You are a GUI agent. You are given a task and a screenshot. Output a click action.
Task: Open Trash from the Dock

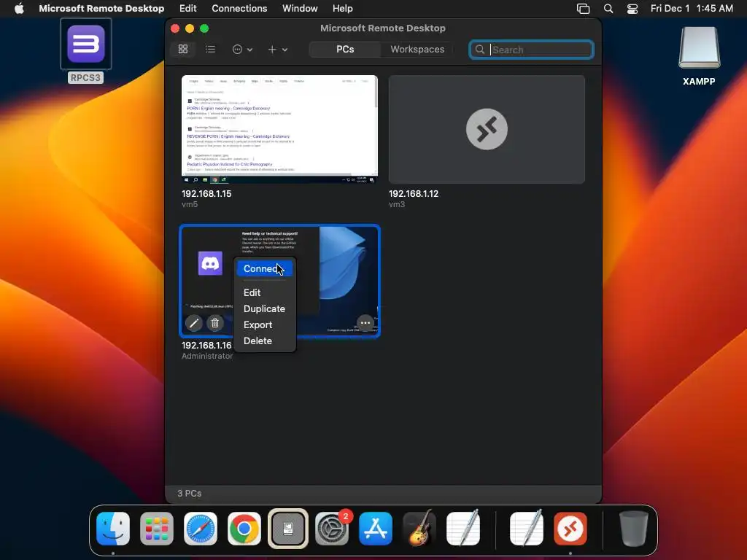click(x=634, y=529)
